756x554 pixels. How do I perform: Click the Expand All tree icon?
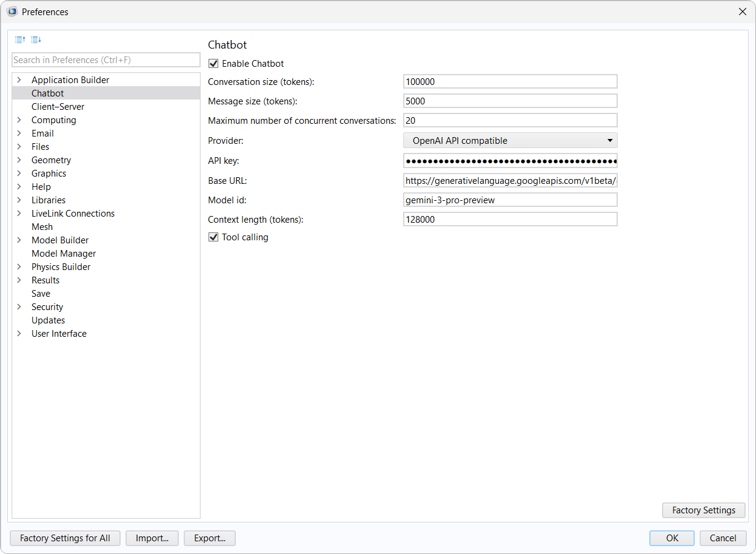36,39
